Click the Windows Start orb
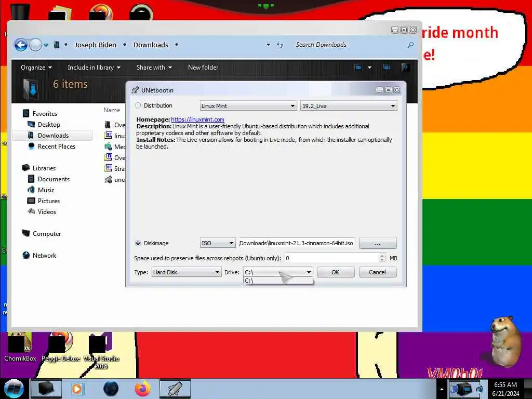The height and width of the screenshot is (399, 532). (14, 389)
